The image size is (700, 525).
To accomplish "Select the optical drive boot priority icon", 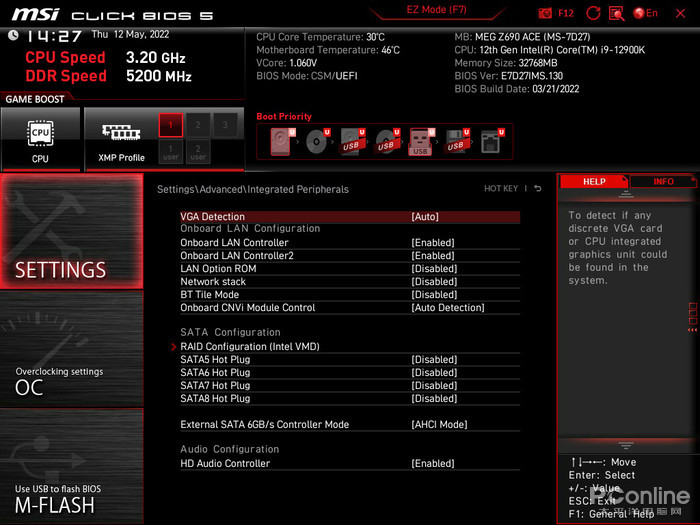I will click(317, 141).
